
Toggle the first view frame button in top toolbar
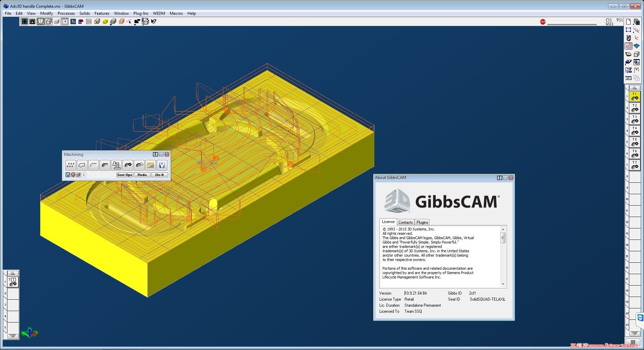tap(24, 21)
